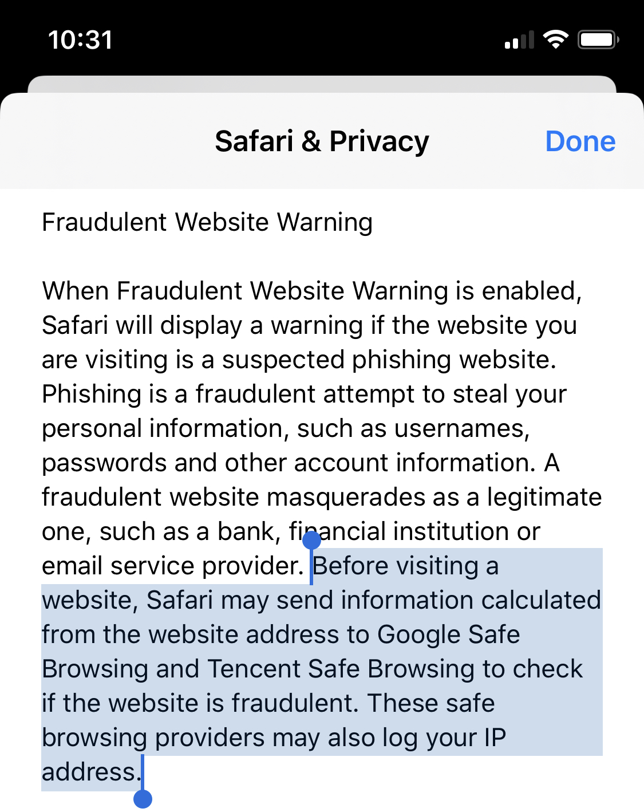Tap the word "Phishing" starting a sentence
Viewport: 644px width, 812px height.
[92, 395]
